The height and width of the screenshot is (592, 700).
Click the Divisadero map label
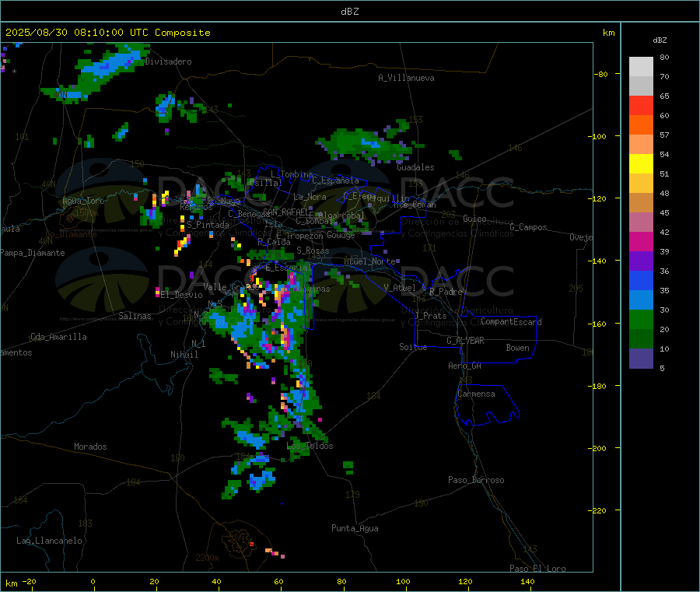click(168, 61)
